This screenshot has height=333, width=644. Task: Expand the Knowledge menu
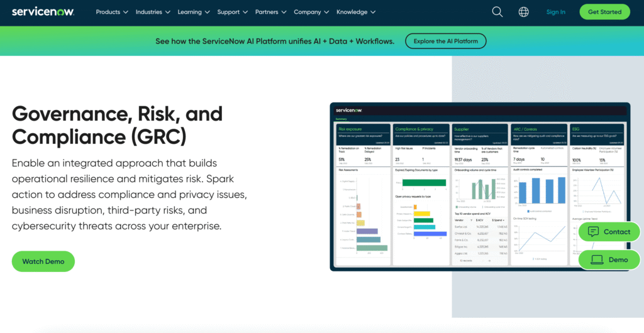tap(356, 12)
